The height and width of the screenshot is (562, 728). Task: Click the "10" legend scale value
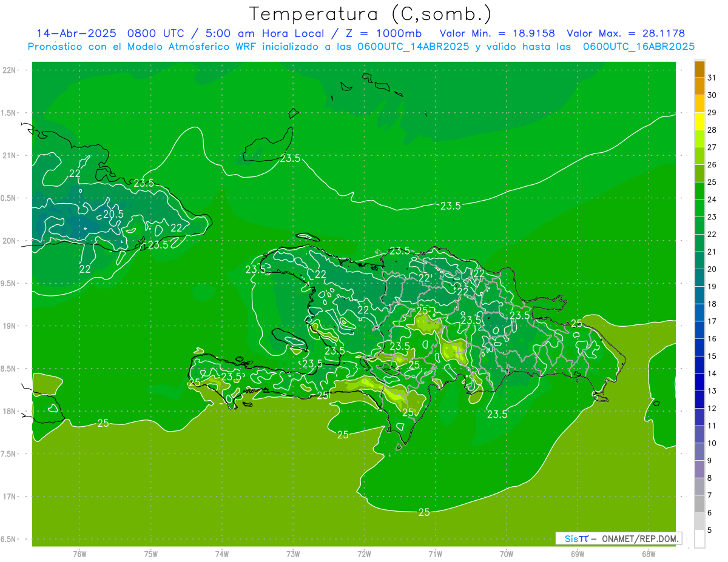[712, 443]
